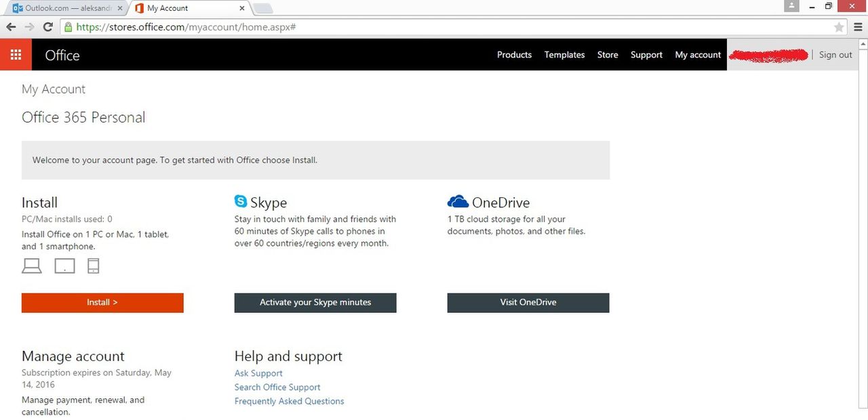Click Activate your Skype minutes button
Viewport: 868px width, 420px height.
(x=315, y=303)
